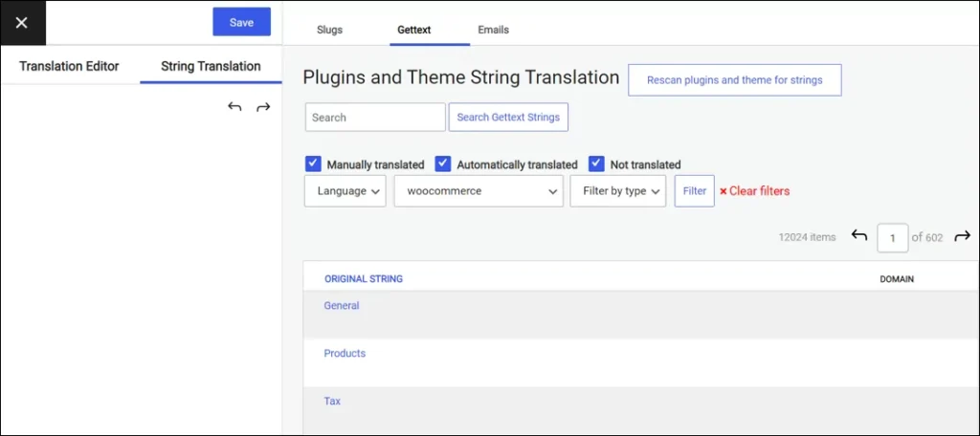Image resolution: width=980 pixels, height=436 pixels.
Task: Click the 12024 items count text
Action: pyautogui.click(x=807, y=237)
